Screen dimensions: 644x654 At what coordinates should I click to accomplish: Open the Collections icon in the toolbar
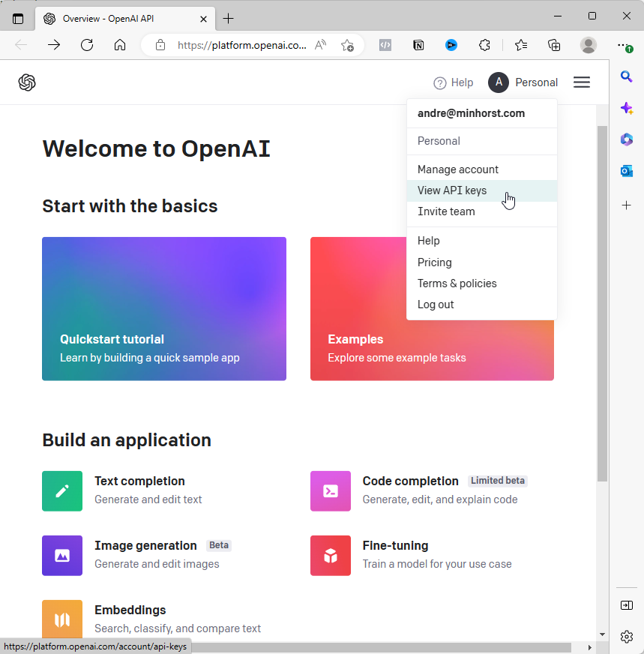pyautogui.click(x=553, y=45)
